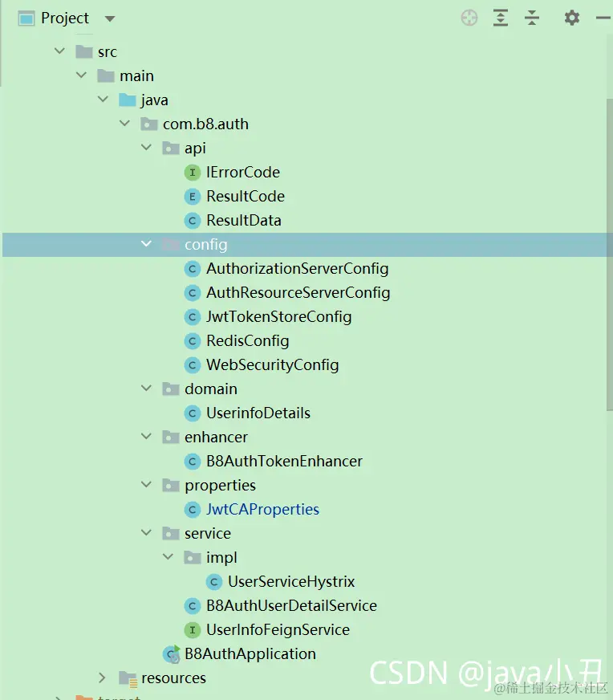Click the Project view window icon
613x700 pixels.
[26, 18]
